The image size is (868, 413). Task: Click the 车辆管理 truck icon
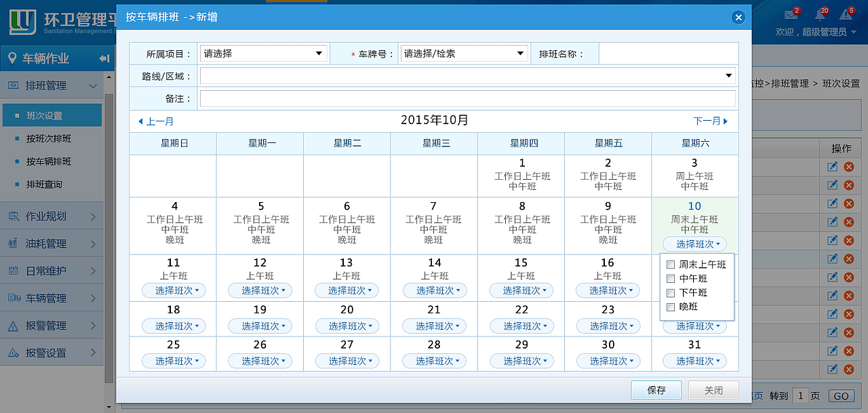[x=13, y=298]
